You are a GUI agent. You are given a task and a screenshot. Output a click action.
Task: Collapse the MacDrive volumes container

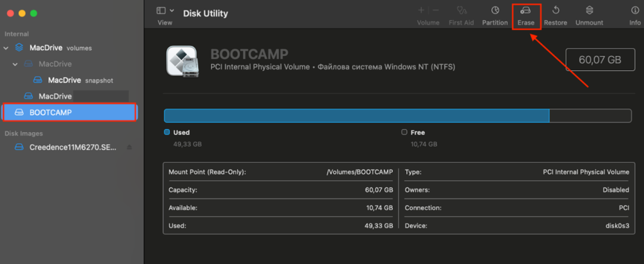[6, 48]
